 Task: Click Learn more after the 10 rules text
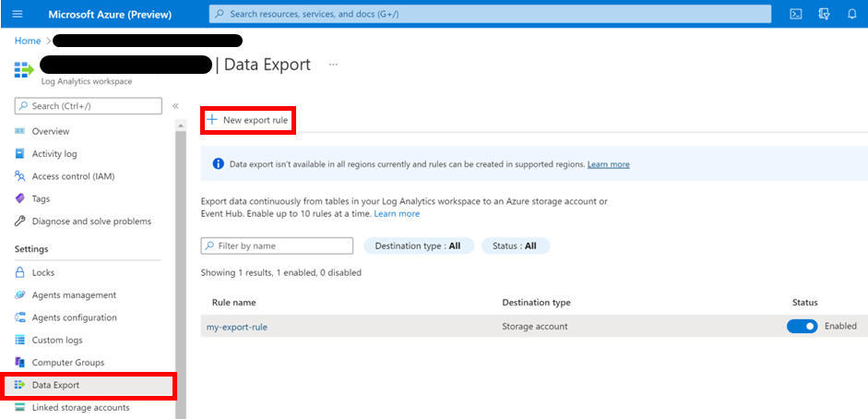[397, 213]
